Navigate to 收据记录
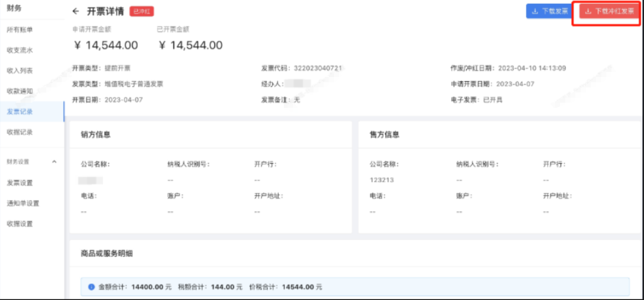This screenshot has width=644, height=300. click(20, 132)
